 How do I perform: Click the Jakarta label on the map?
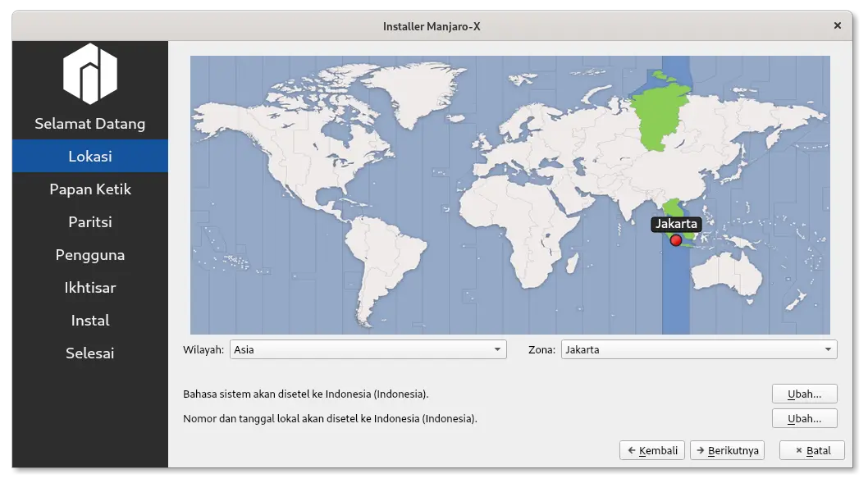[x=676, y=224]
